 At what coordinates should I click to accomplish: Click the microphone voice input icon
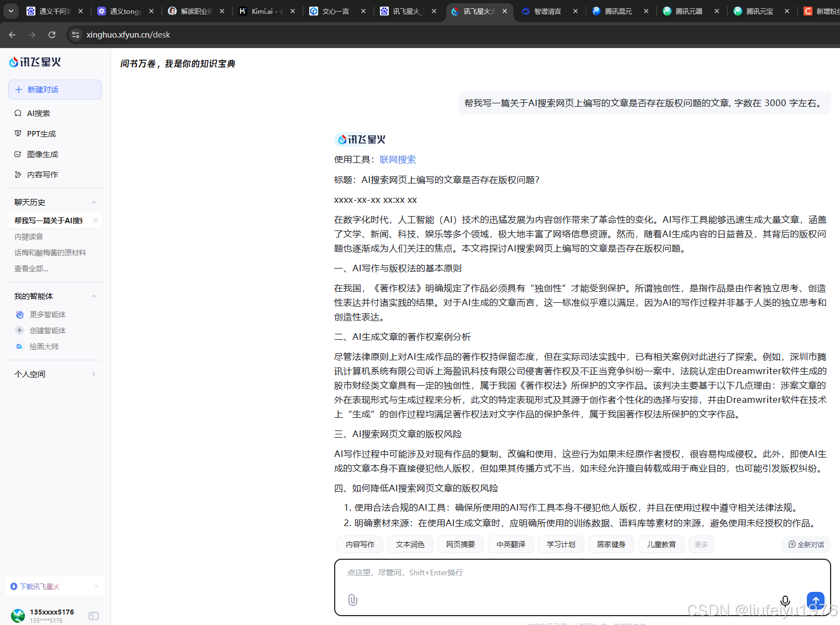(785, 601)
